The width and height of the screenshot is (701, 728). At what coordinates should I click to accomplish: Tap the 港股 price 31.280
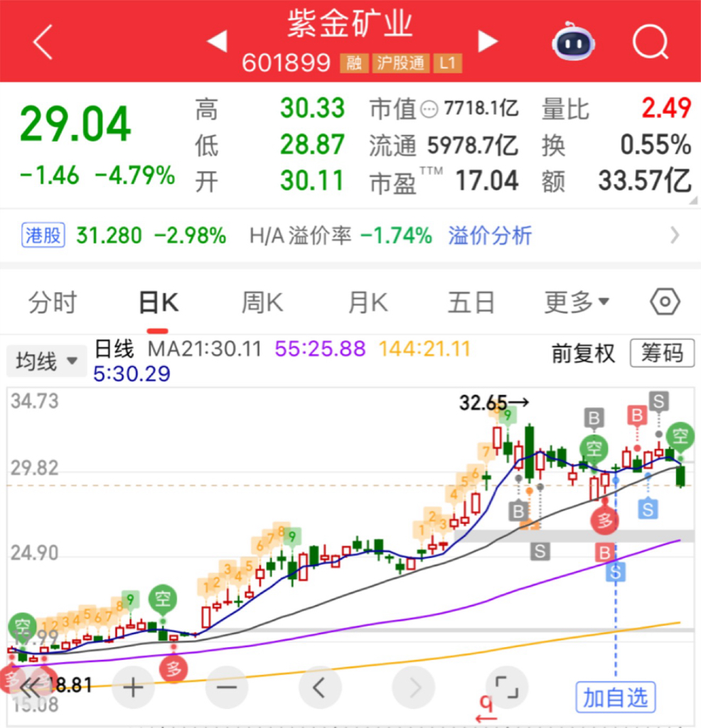[x=109, y=235]
